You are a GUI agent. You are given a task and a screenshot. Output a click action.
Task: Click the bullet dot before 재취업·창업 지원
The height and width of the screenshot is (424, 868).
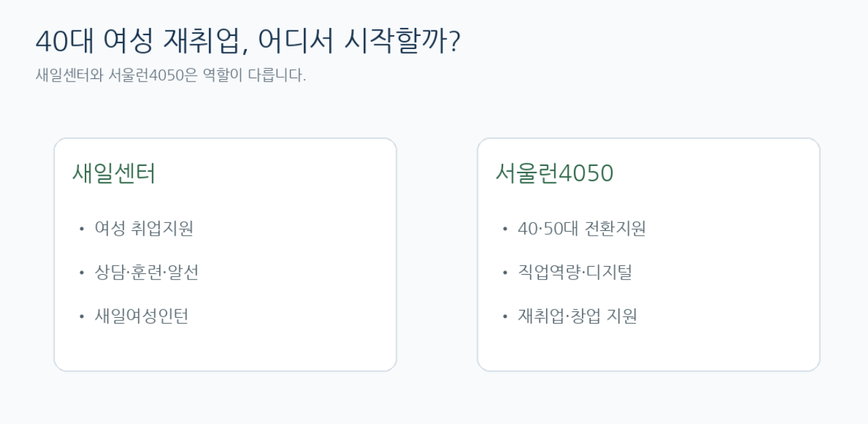505,317
